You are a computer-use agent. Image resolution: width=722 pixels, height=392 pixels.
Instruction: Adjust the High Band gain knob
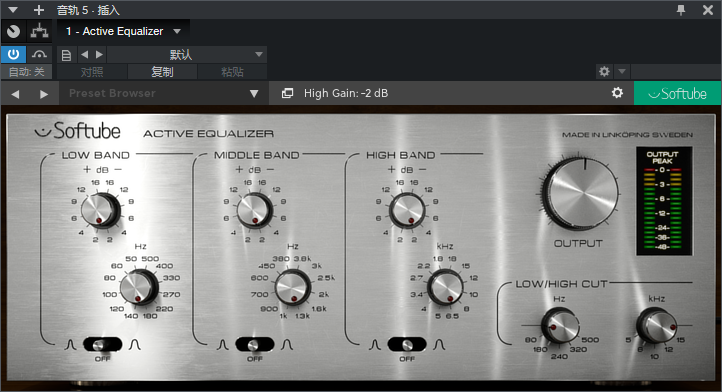pyautogui.click(x=407, y=210)
